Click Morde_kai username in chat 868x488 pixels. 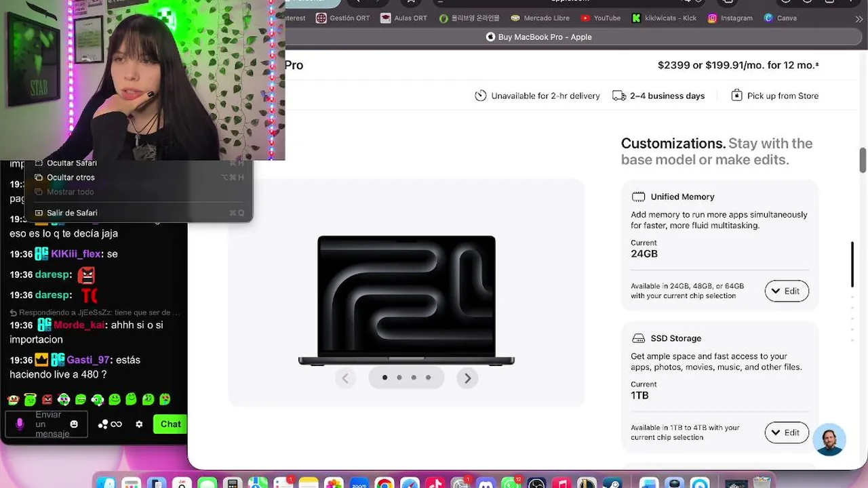point(79,325)
